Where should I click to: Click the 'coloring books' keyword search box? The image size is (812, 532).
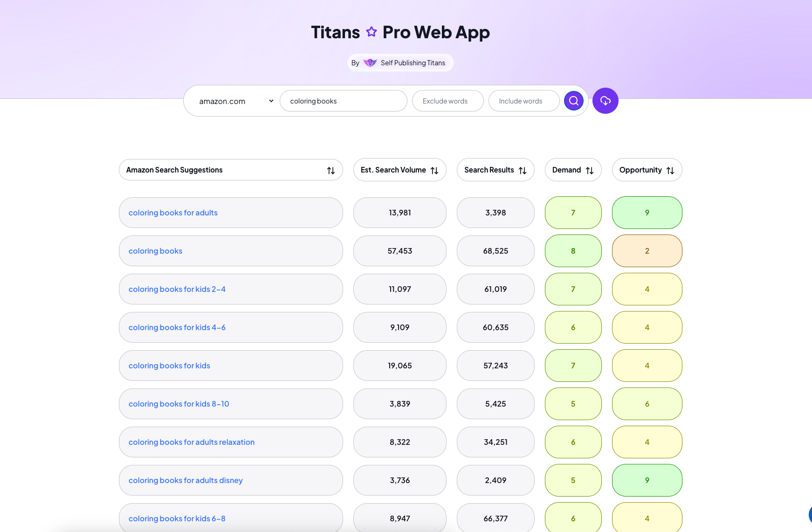click(x=344, y=101)
